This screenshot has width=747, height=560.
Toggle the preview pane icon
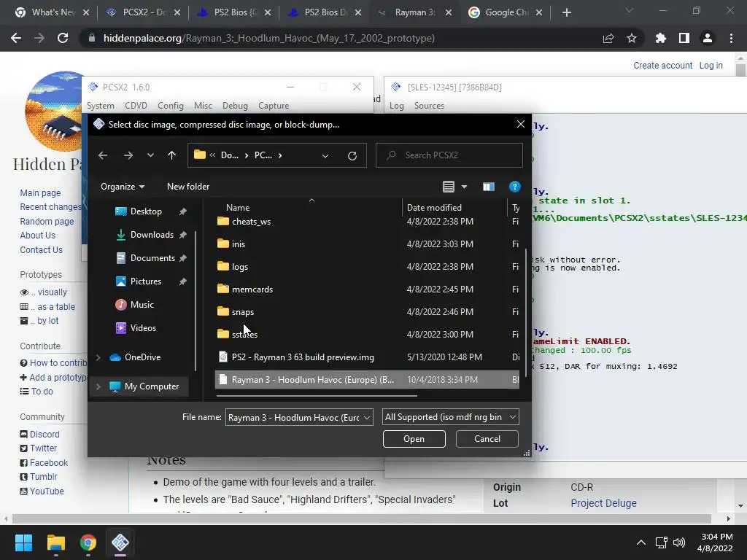(488, 187)
